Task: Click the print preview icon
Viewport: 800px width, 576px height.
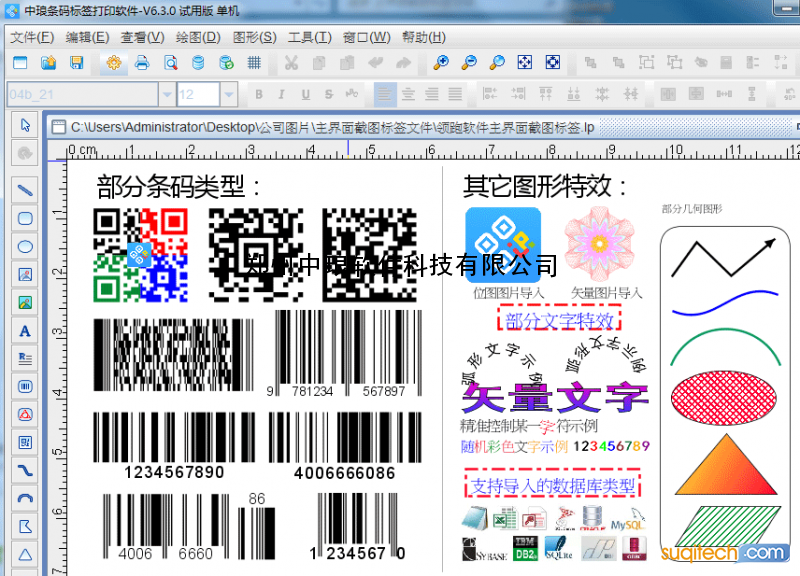Action: pos(170,63)
